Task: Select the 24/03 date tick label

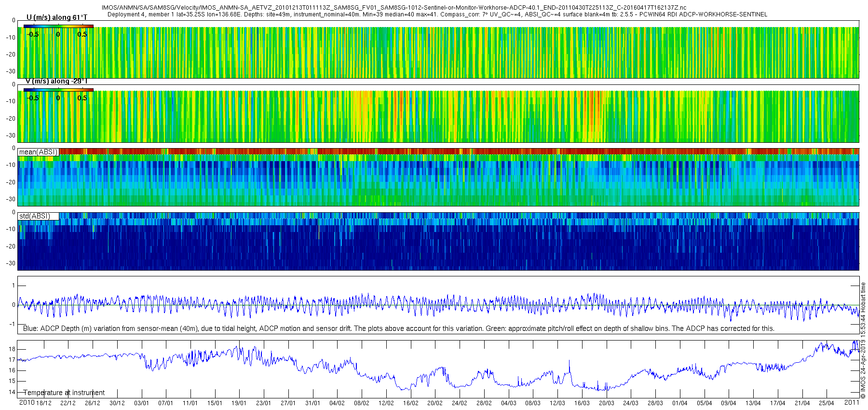Action: 631,403
